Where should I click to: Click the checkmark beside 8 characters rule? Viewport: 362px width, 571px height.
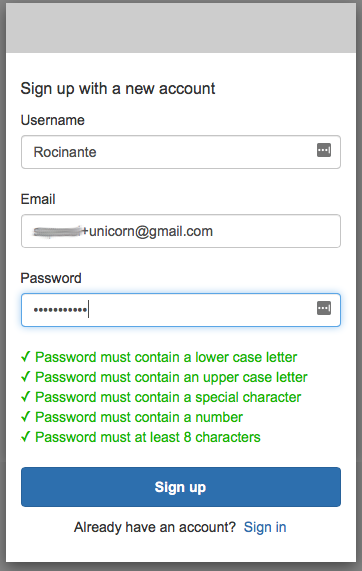(x=25, y=437)
